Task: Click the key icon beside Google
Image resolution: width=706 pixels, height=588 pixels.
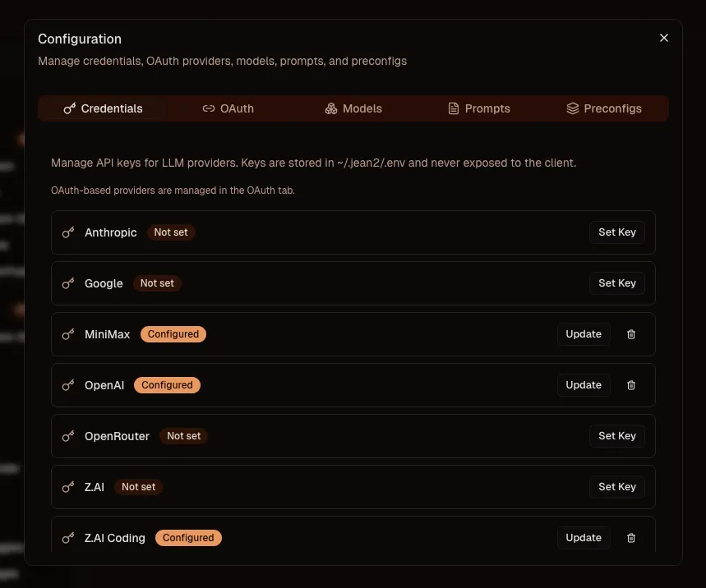Action: point(68,283)
